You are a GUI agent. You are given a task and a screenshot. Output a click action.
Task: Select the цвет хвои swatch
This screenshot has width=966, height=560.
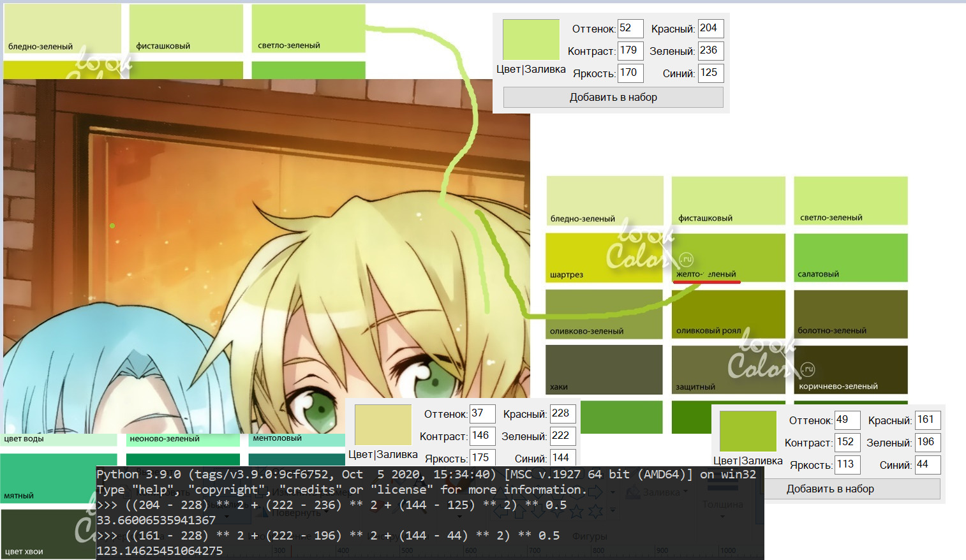coord(45,533)
